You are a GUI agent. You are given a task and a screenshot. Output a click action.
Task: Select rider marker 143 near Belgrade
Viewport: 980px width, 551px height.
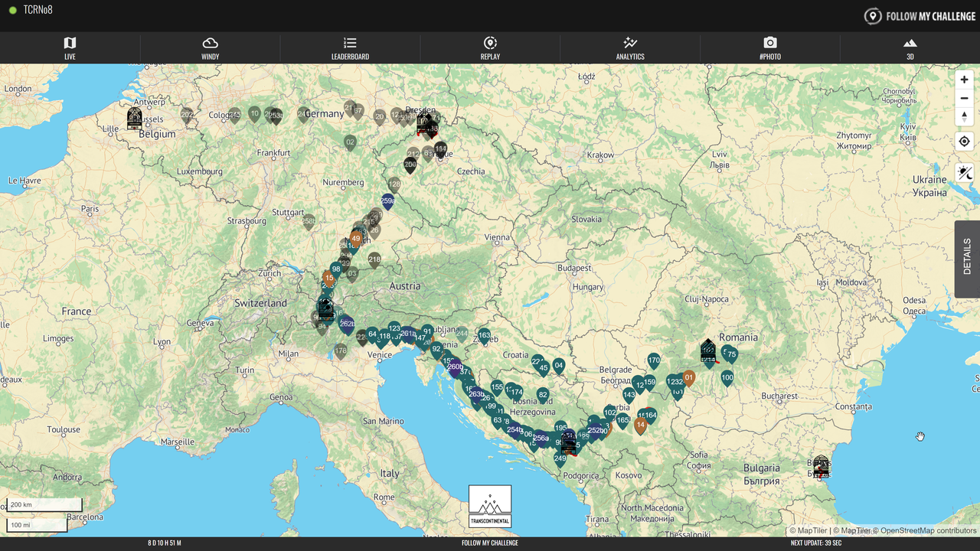(x=629, y=396)
